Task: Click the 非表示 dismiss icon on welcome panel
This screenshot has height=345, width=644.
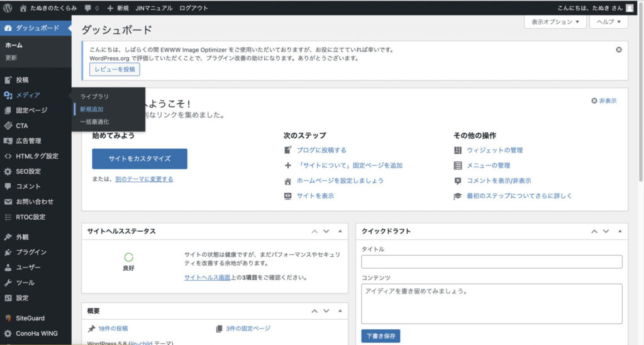Action: click(x=594, y=101)
